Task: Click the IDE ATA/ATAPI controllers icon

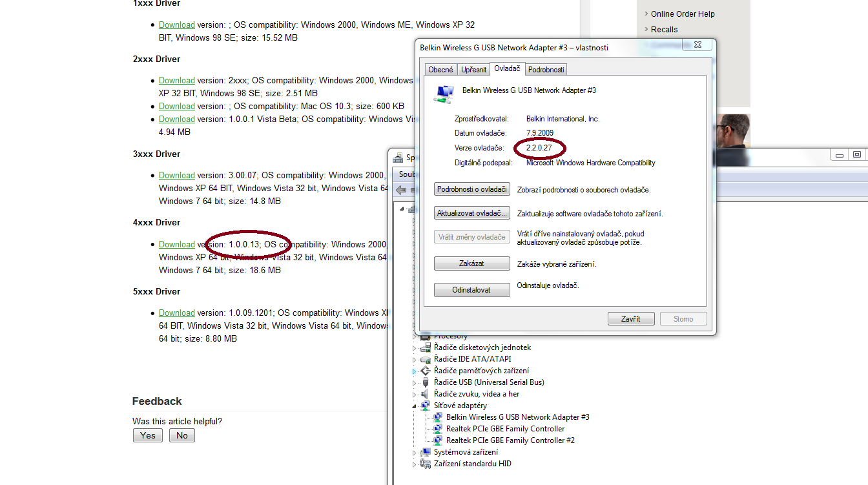Action: [x=425, y=359]
